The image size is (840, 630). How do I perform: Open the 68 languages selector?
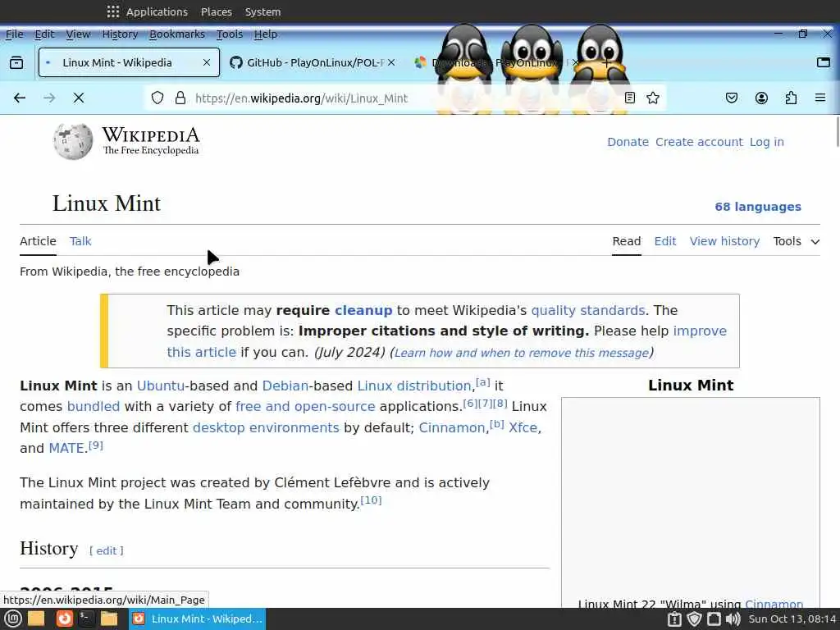(758, 207)
